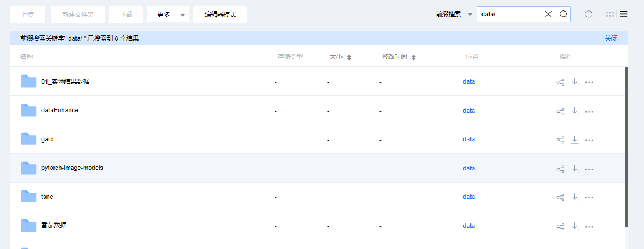Click the 上传 button
Image resolution: width=644 pixels, height=249 pixels.
pos(27,15)
